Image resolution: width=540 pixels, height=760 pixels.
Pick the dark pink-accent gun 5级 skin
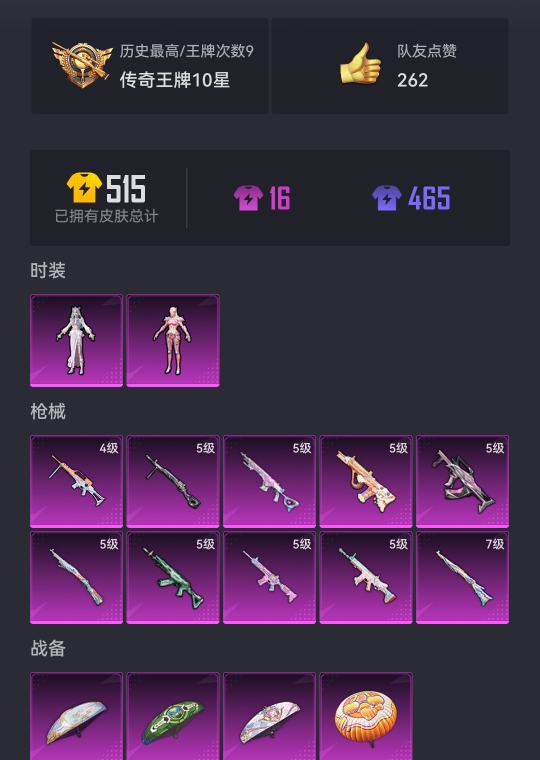(462, 481)
